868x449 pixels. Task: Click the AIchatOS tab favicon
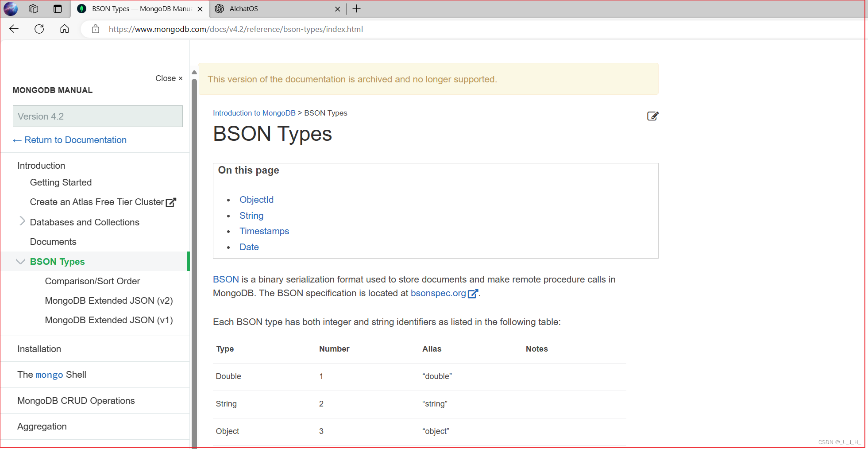point(220,8)
